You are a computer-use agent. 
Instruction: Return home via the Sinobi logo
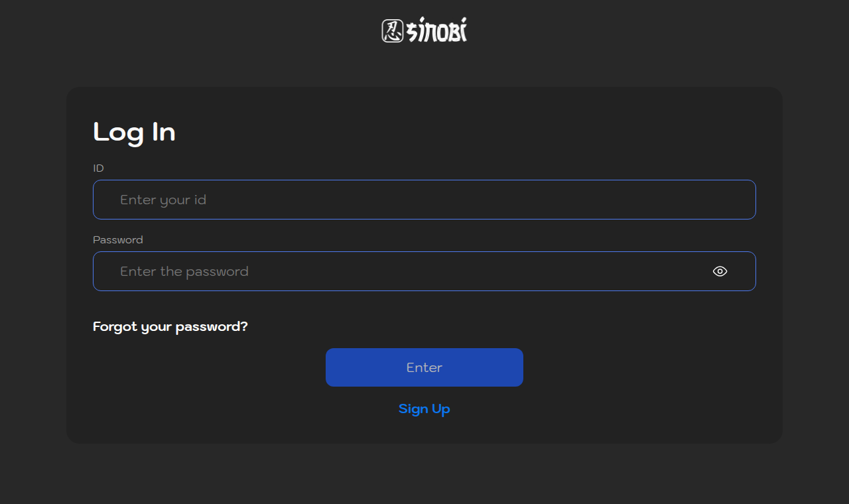424,31
